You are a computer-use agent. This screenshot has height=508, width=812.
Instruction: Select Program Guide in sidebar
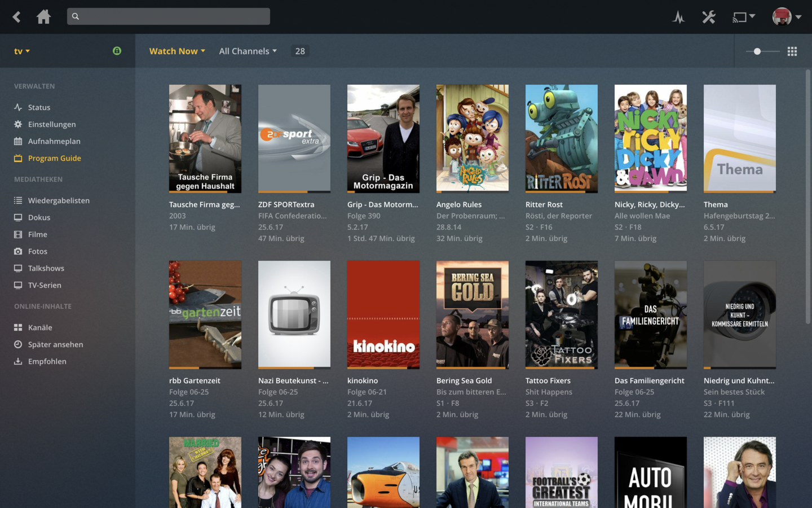point(54,158)
